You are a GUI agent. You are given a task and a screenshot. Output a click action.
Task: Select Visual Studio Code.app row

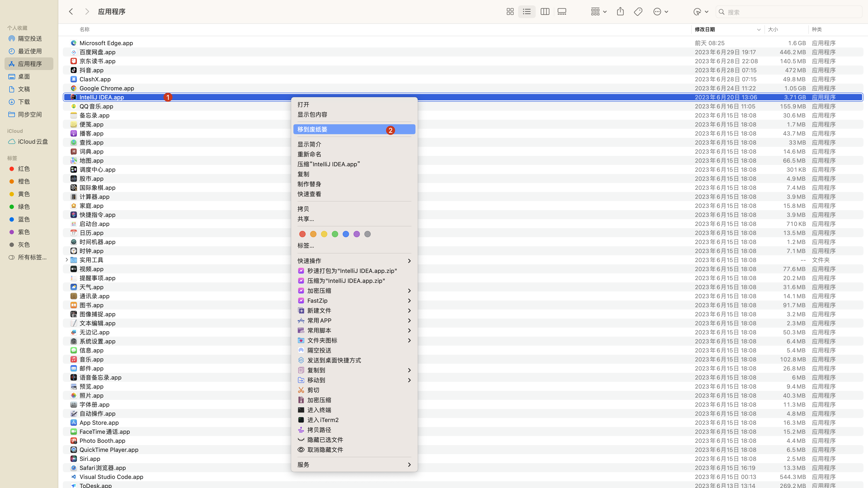463,476
